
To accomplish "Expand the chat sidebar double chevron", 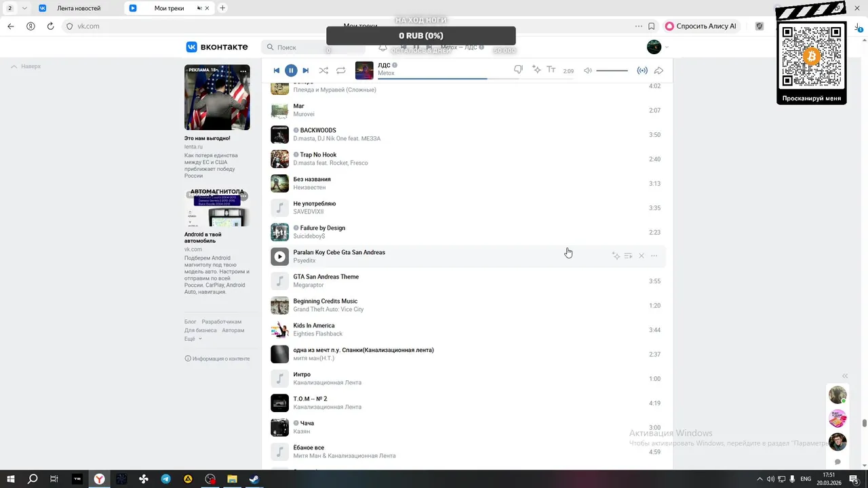I will click(845, 376).
